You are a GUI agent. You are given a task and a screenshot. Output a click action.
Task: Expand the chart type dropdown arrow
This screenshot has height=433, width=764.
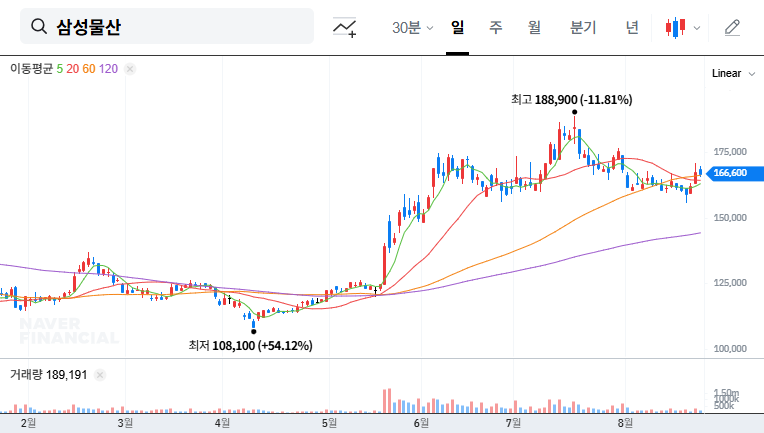tap(697, 28)
